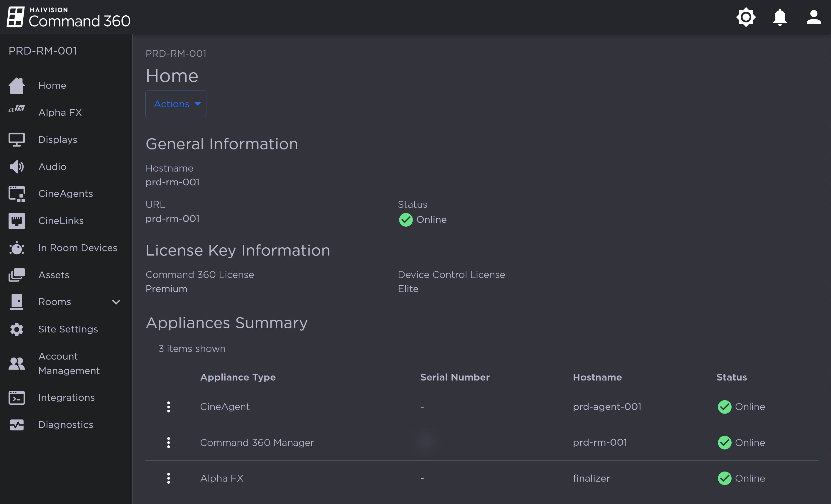Viewport: 831px width, 504px height.
Task: Open the settings gear in the top bar
Action: (x=746, y=17)
